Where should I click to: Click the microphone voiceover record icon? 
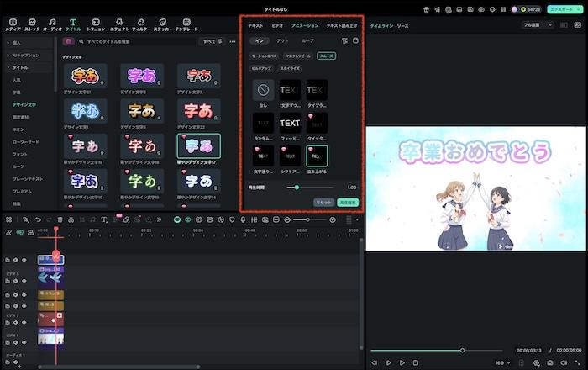click(x=243, y=220)
